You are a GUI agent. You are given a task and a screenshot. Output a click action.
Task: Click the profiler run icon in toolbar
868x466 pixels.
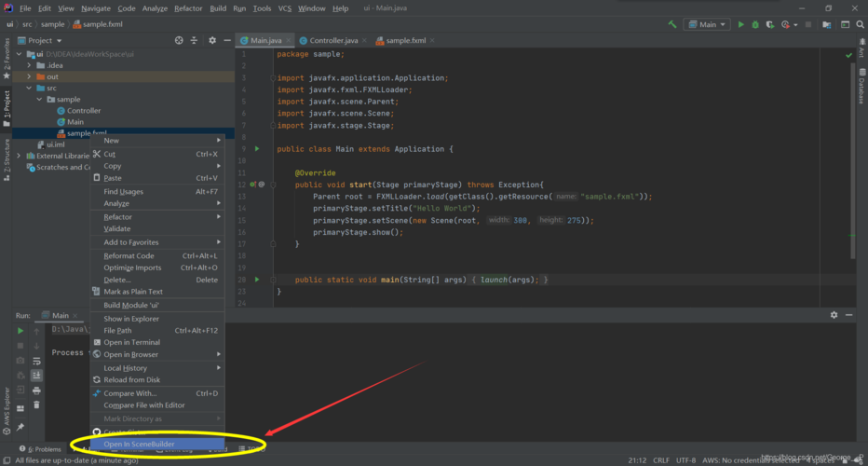pyautogui.click(x=785, y=24)
